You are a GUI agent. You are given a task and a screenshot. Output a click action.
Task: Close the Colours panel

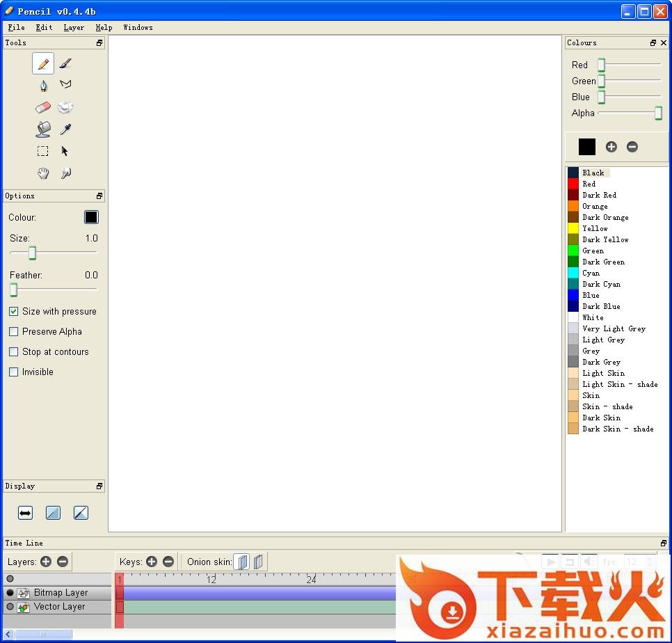(664, 43)
